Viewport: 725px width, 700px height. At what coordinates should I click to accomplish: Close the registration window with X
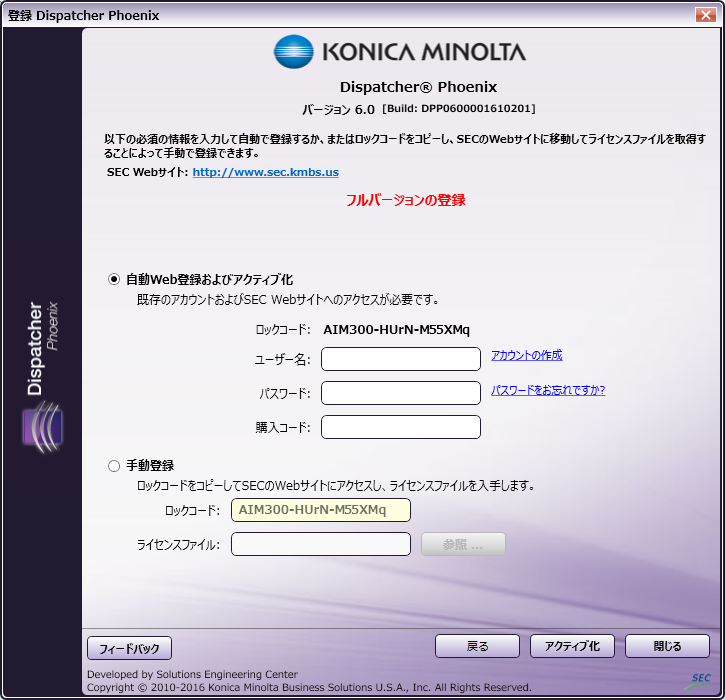706,15
